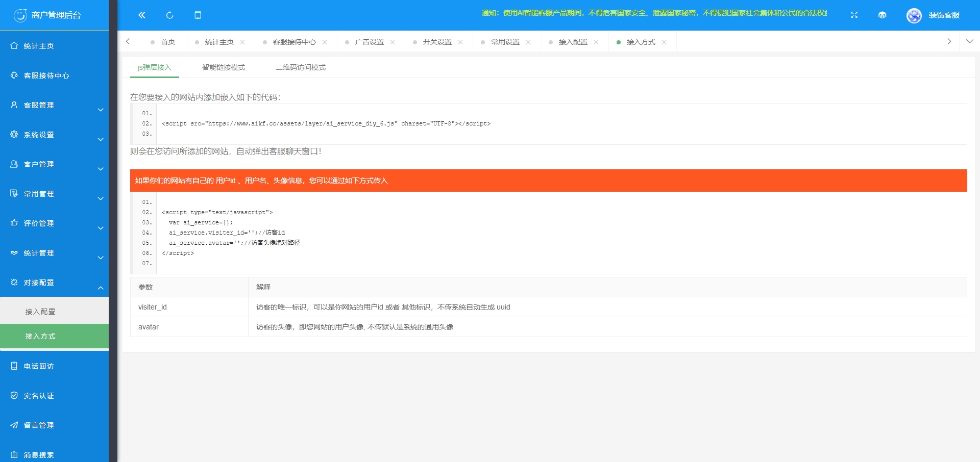
Task: Click the layers stack icon in header
Action: (x=882, y=15)
